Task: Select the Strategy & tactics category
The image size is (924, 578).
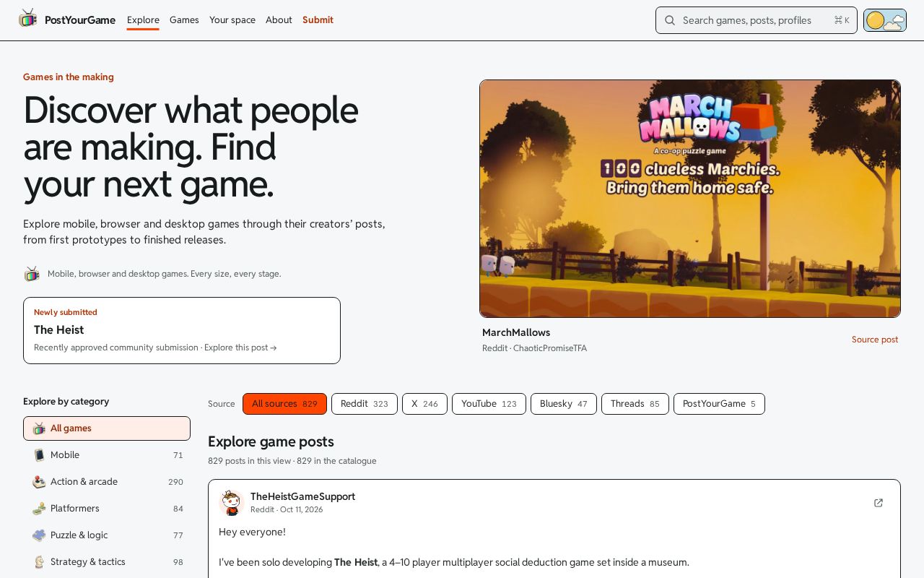Action: [107, 562]
